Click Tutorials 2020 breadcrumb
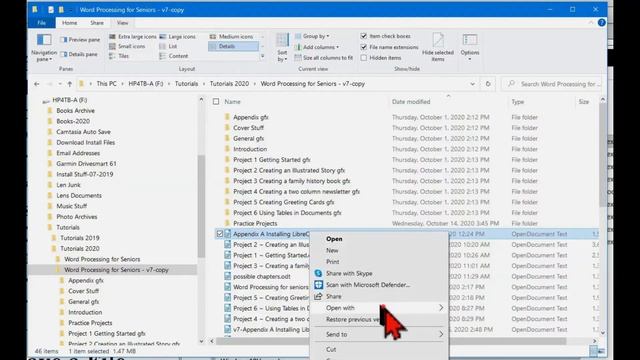This screenshot has width=640, height=360. click(229, 84)
